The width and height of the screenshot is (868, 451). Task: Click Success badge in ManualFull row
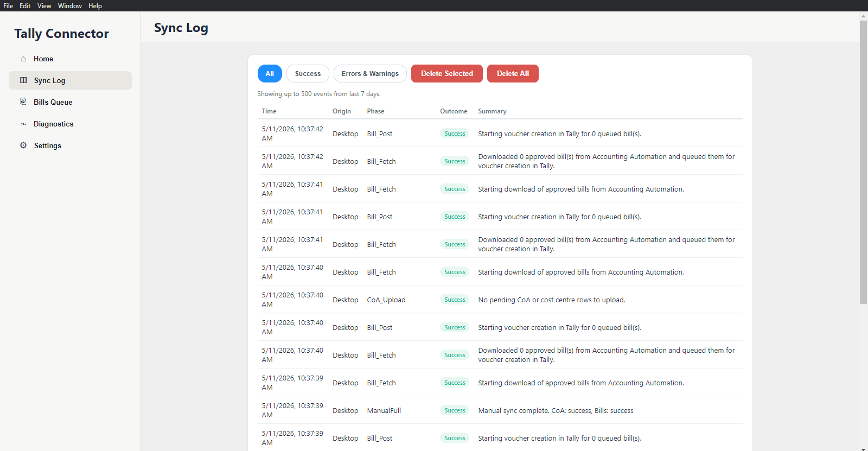coord(455,410)
